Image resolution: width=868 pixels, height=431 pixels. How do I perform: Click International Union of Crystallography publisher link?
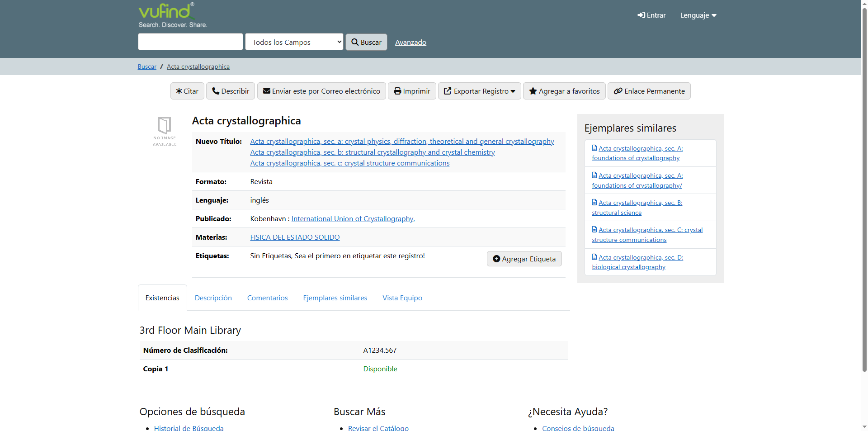point(353,219)
